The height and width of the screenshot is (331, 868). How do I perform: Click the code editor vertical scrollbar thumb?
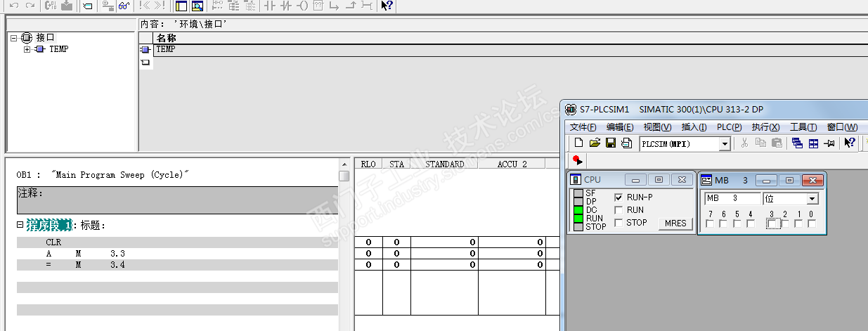pos(344,176)
